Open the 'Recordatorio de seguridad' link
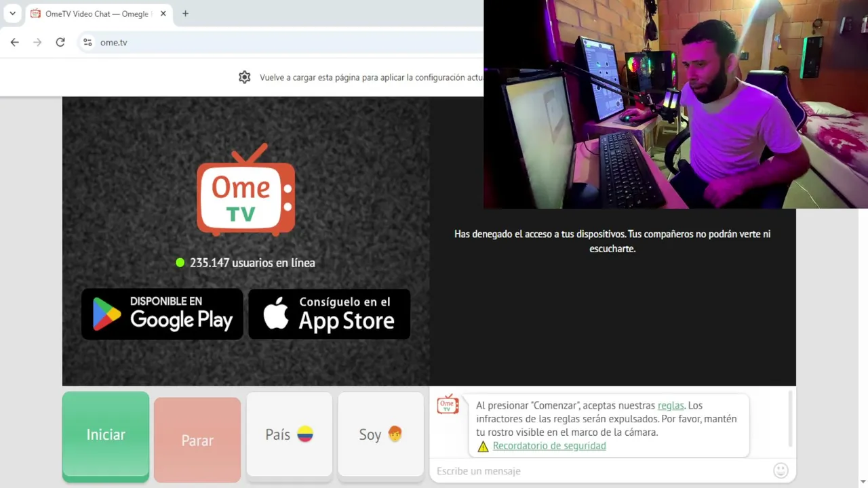Screen dimensions: 868x488 (x=549, y=445)
